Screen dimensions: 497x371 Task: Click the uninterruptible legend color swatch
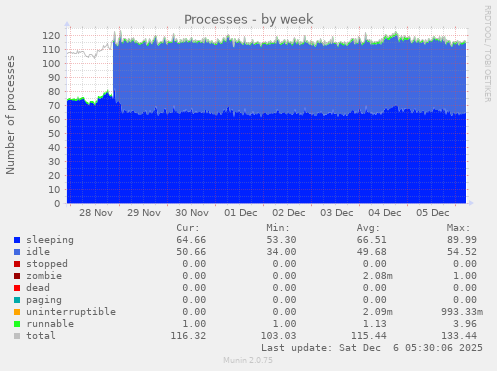point(17,312)
